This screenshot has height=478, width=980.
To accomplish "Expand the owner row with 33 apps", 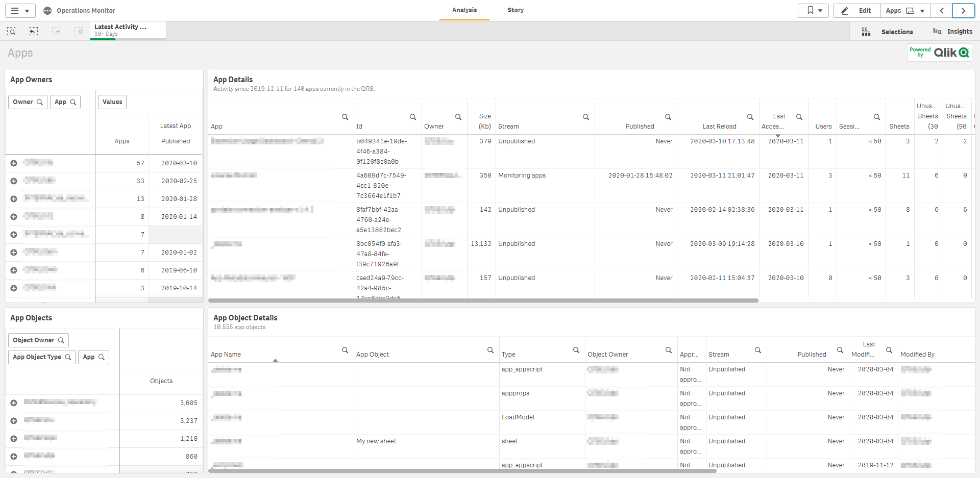I will tap(14, 181).
